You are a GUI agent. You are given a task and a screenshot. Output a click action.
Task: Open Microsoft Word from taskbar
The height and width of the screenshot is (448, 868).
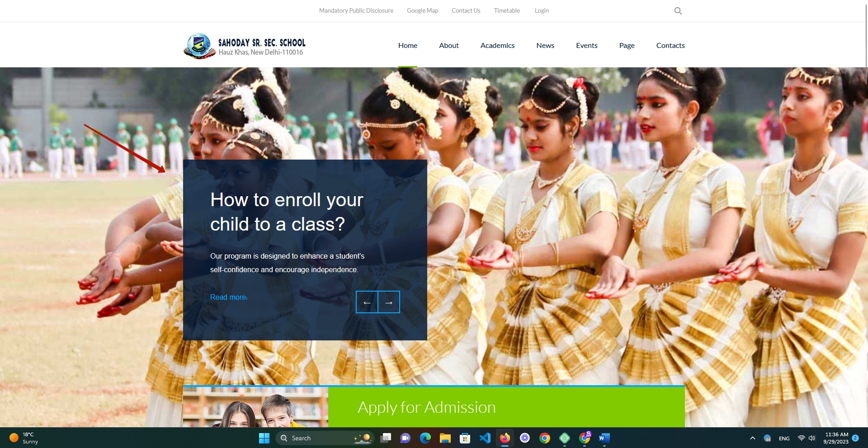coord(604,438)
